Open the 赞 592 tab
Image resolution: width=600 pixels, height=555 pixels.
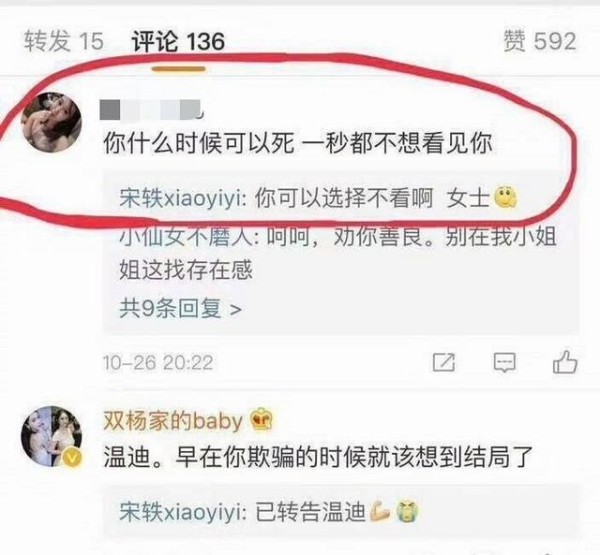click(540, 41)
